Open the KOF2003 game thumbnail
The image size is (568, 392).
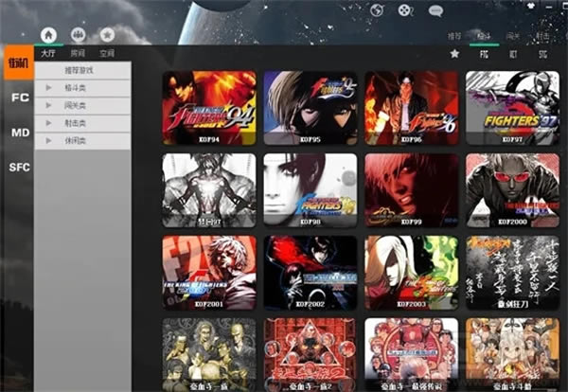412,273
